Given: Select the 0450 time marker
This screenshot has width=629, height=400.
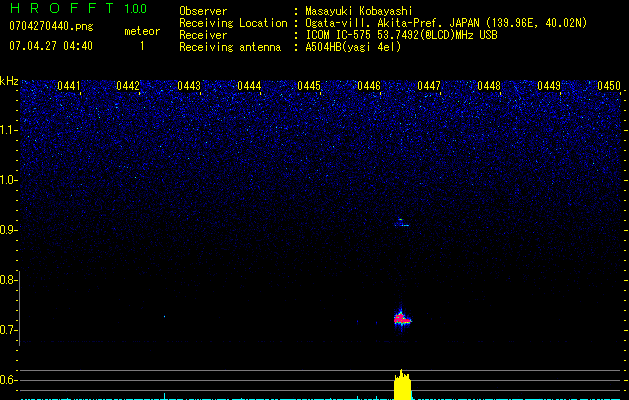Looking at the screenshot, I should tap(608, 86).
